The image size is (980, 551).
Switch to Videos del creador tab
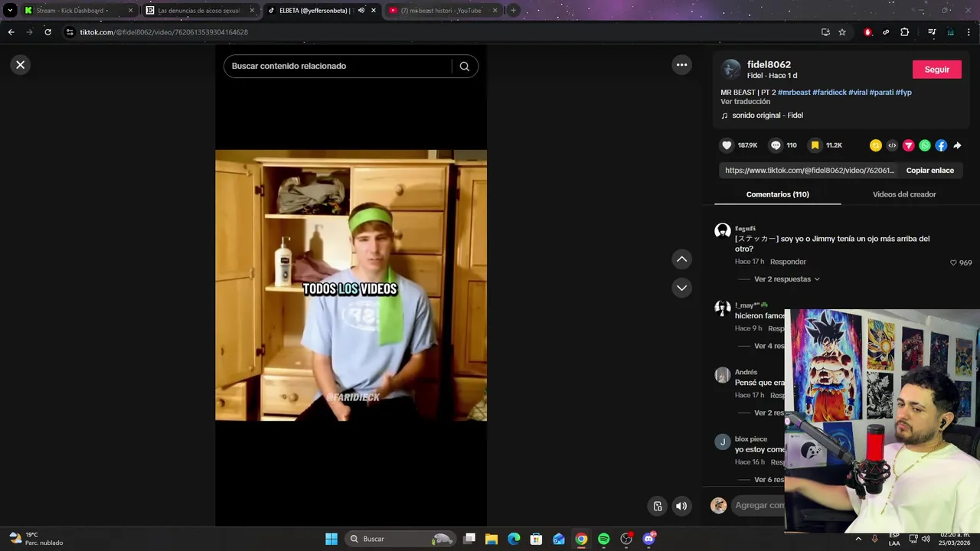point(904,194)
